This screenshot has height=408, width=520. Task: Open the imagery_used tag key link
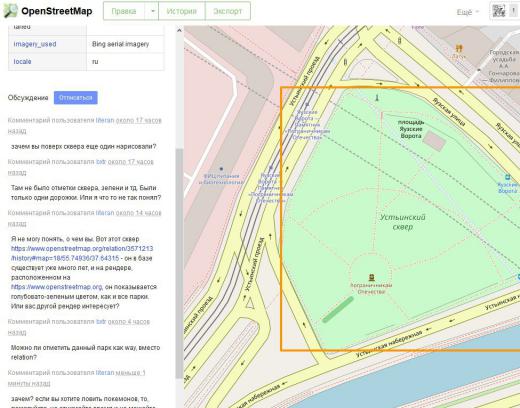35,44
